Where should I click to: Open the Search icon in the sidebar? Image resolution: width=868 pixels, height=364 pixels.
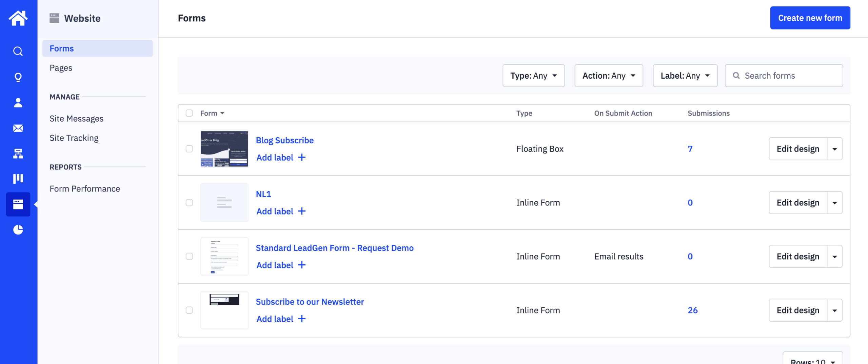click(18, 51)
